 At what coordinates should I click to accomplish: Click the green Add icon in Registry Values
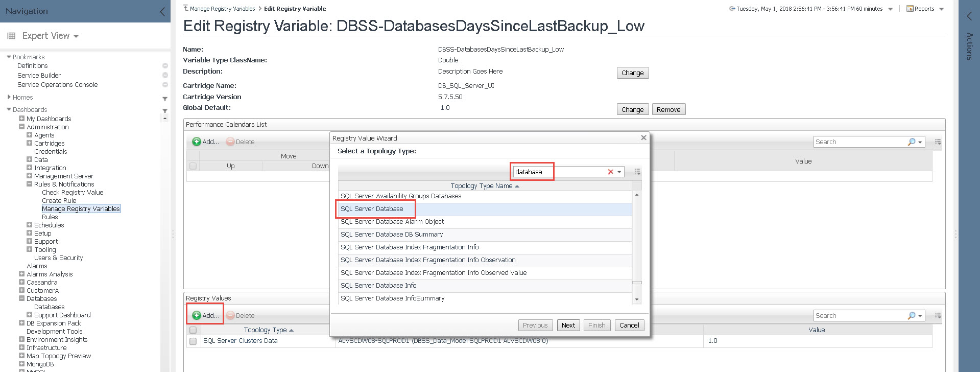coord(197,316)
